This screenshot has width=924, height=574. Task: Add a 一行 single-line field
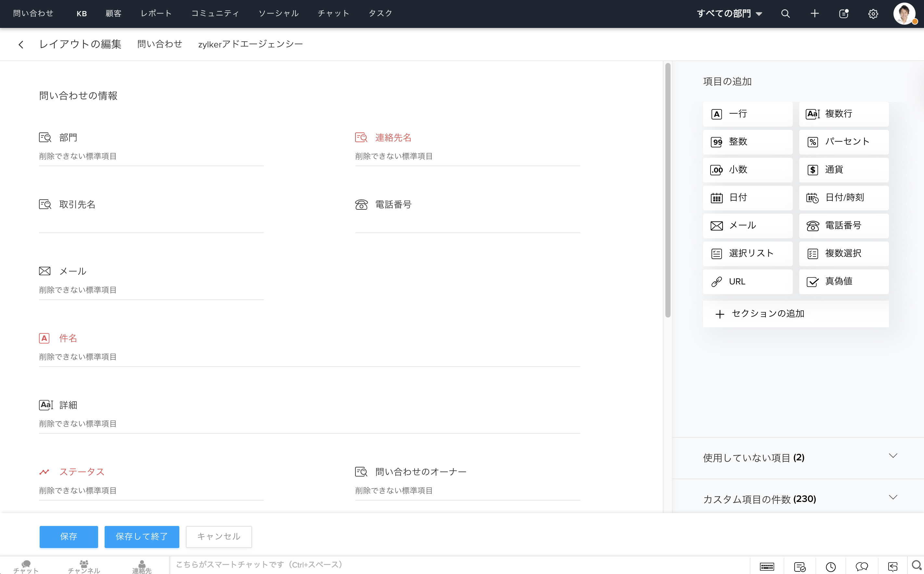pos(747,114)
